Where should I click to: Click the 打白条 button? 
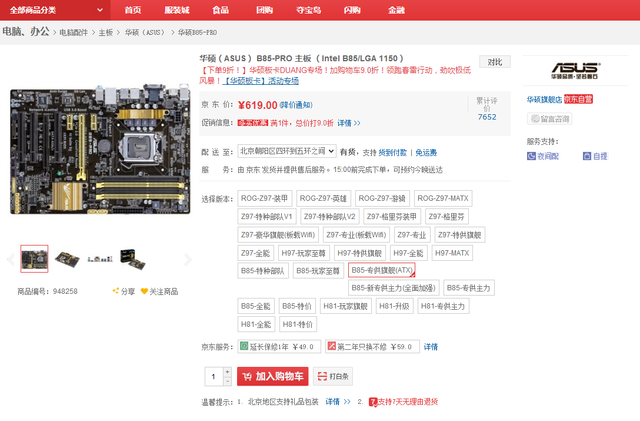click(333, 376)
